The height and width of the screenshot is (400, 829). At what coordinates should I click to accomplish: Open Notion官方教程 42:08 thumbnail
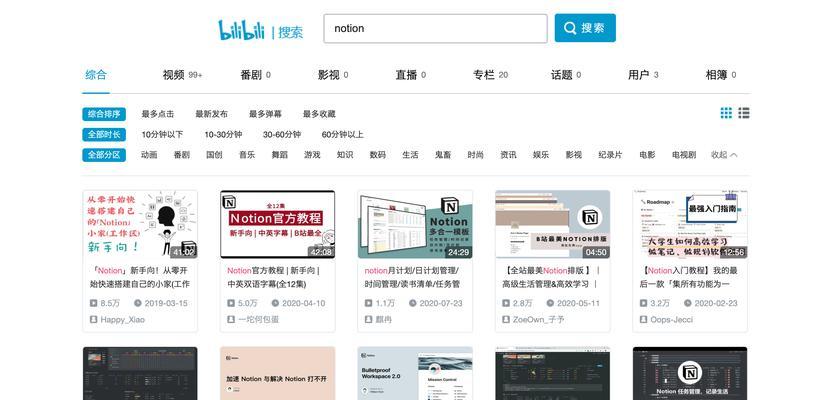(278, 224)
